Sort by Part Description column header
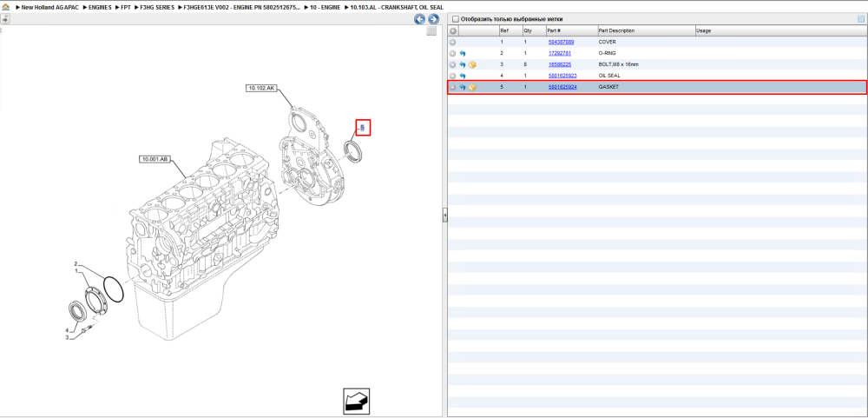The image size is (868, 418). click(646, 31)
